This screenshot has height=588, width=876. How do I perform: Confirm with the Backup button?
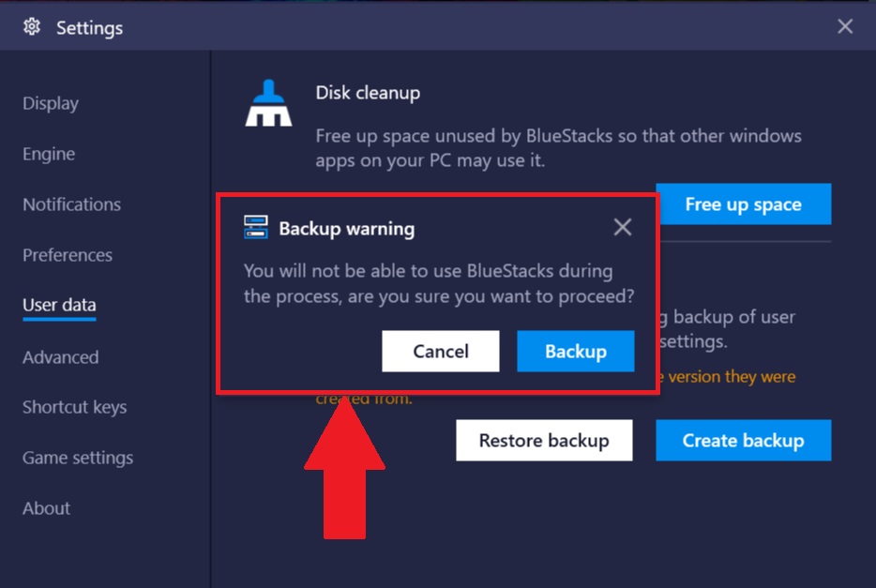tap(576, 352)
